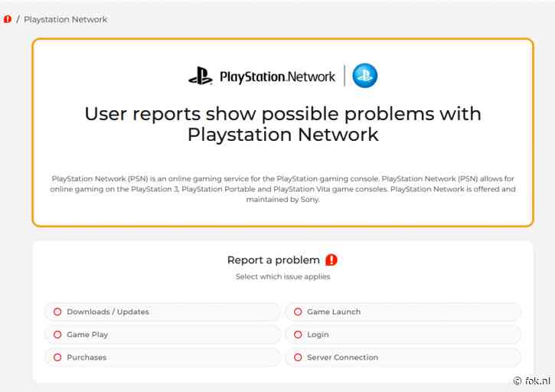Click the 'Report a problem' heading text
Screen dimensions: 555x392
[273, 260]
